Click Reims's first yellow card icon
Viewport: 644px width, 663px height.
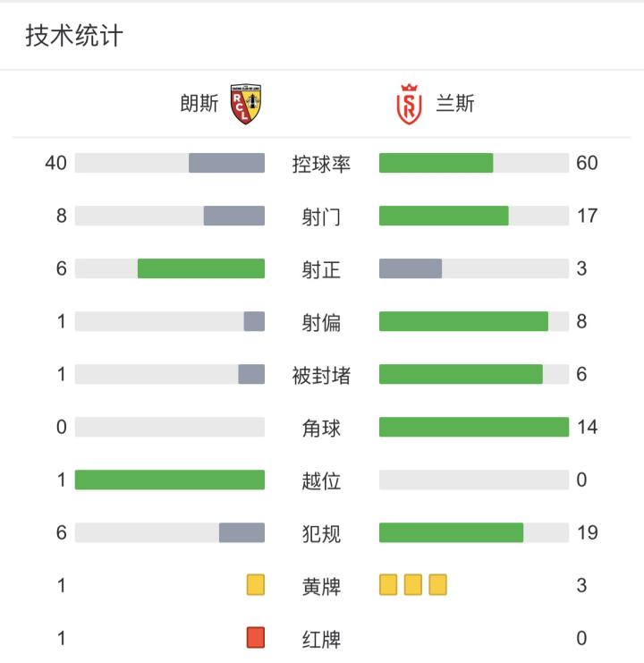388,585
